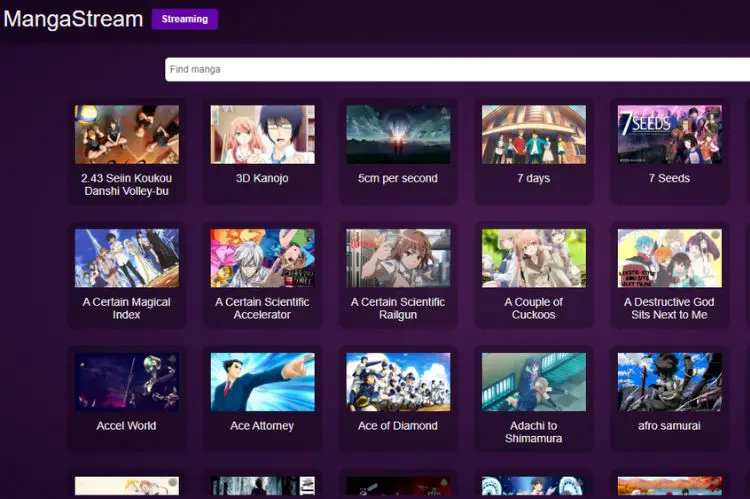
Task: Select the 'Adachi to Shimamura' title text
Action: coord(533,432)
